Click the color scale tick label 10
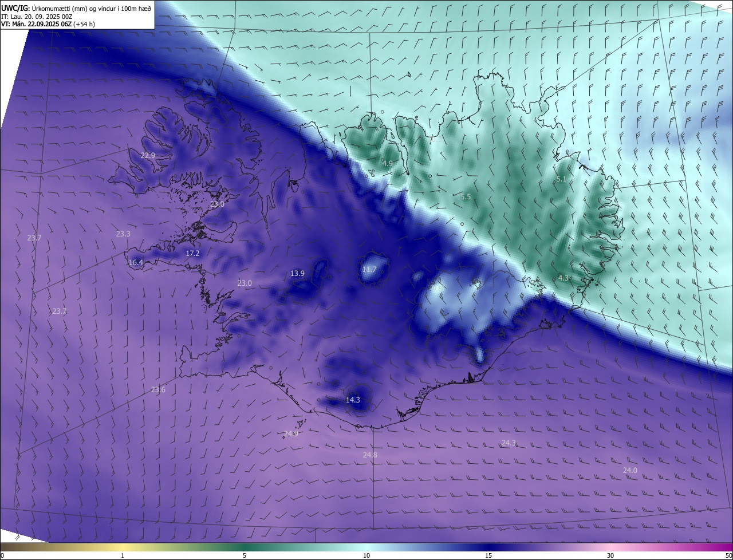733x560 pixels. tap(366, 555)
